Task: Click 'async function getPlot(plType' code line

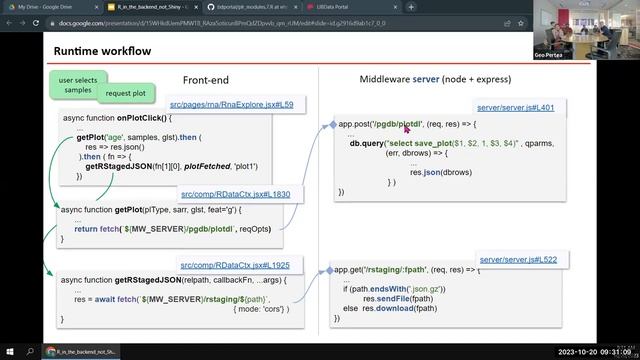Action: point(151,210)
